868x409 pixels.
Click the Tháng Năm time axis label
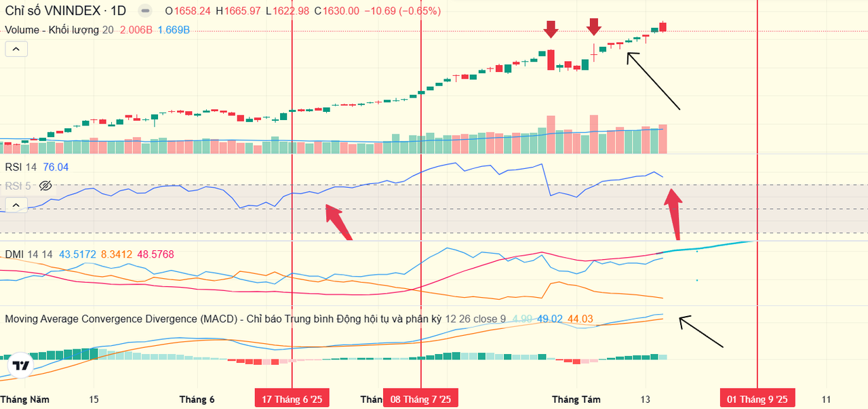pyautogui.click(x=24, y=399)
